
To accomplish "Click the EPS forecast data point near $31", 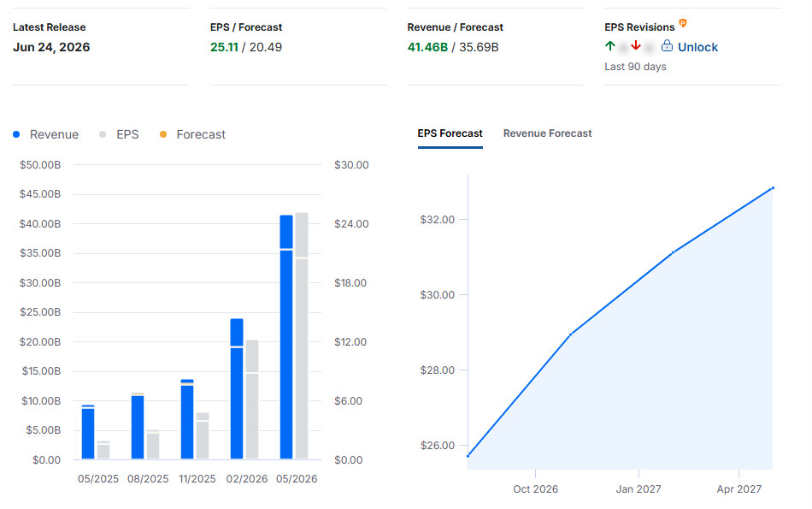I will pyautogui.click(x=674, y=252).
